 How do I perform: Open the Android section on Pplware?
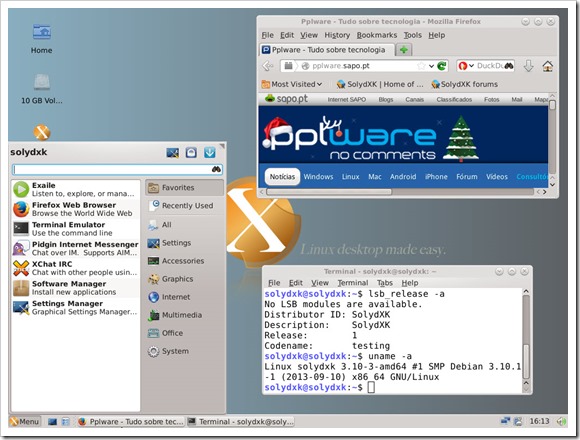pos(403,177)
